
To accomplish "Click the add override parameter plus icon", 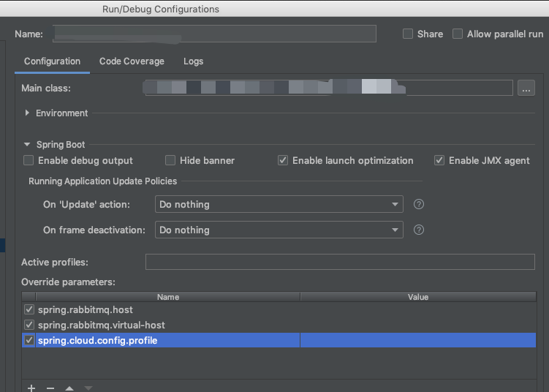I will click(31, 388).
